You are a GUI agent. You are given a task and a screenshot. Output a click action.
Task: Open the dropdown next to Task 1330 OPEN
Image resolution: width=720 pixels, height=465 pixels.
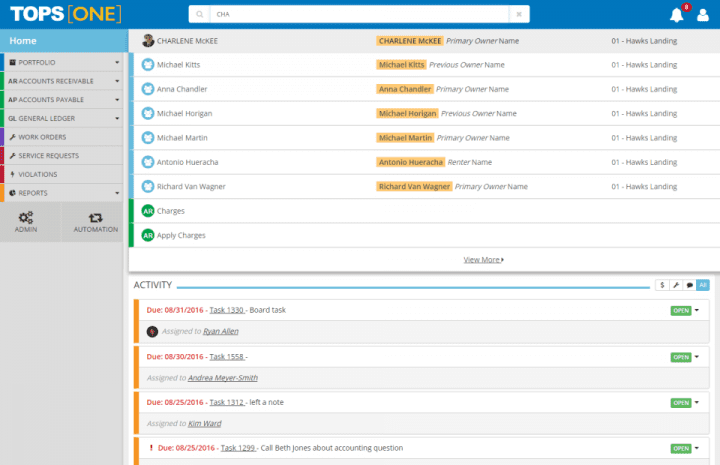pyautogui.click(x=697, y=310)
